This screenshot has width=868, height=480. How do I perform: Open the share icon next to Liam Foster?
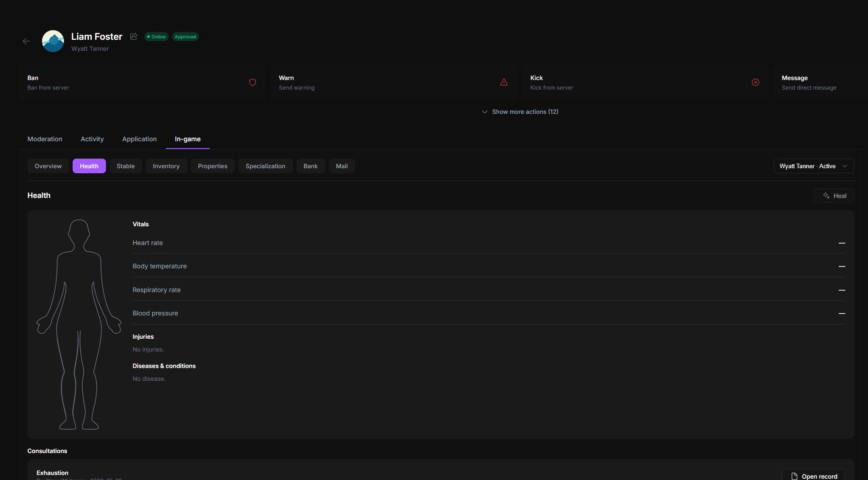(134, 37)
